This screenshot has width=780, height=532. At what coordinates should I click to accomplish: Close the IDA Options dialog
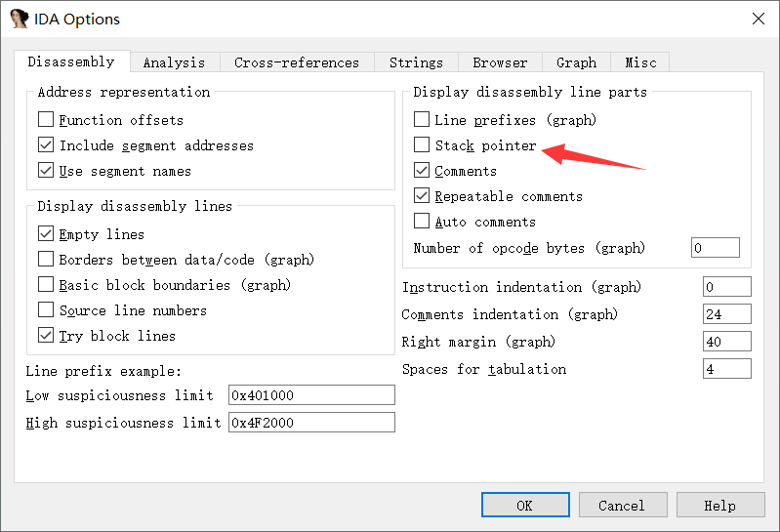tap(758, 19)
